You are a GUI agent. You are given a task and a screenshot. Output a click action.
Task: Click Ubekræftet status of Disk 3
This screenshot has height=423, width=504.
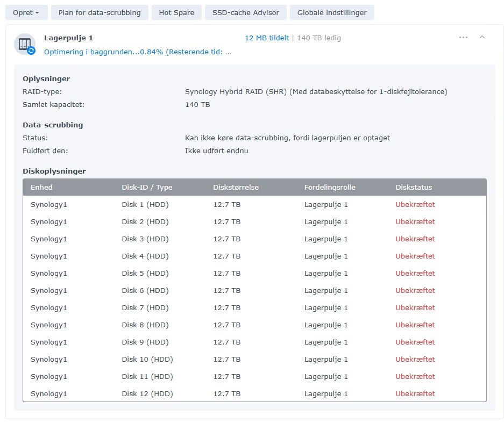point(415,239)
